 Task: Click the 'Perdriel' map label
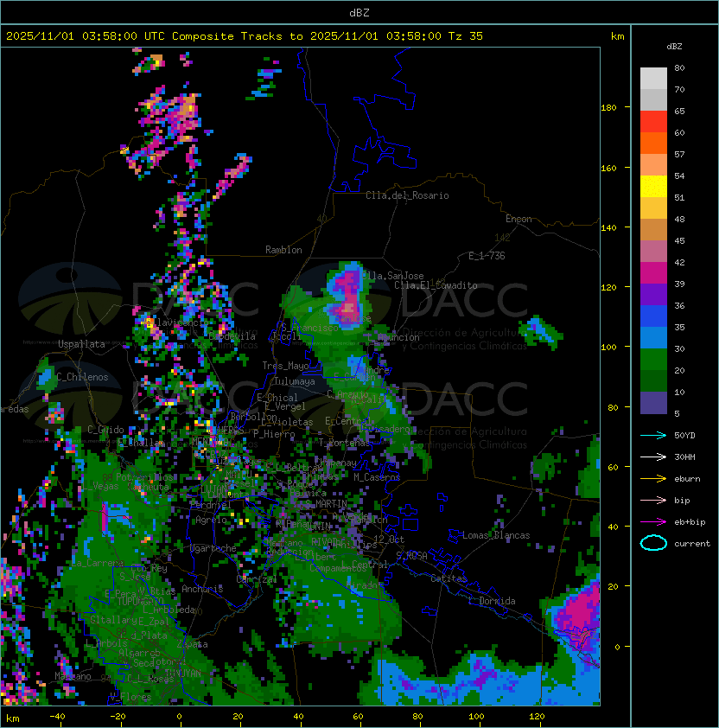point(210,505)
